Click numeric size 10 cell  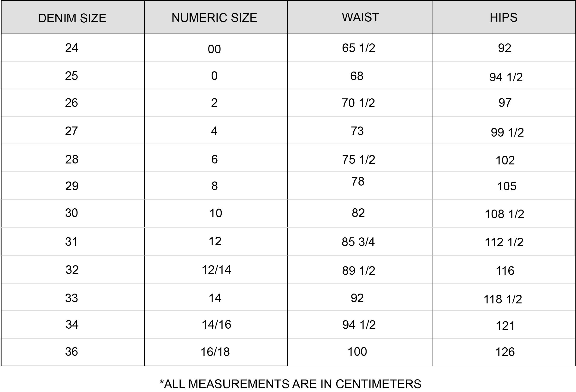tap(216, 213)
